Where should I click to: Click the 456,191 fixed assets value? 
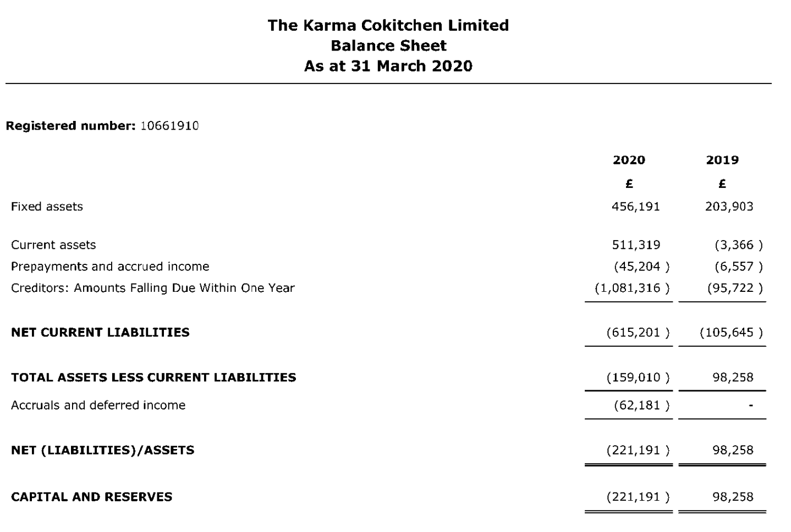[x=636, y=207]
